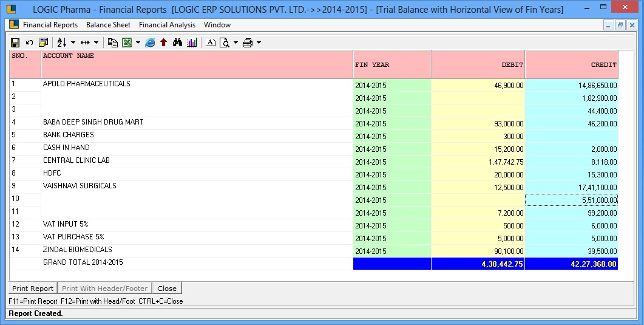Restore the inner report window
The height and width of the screenshot is (325, 644).
pos(620,25)
